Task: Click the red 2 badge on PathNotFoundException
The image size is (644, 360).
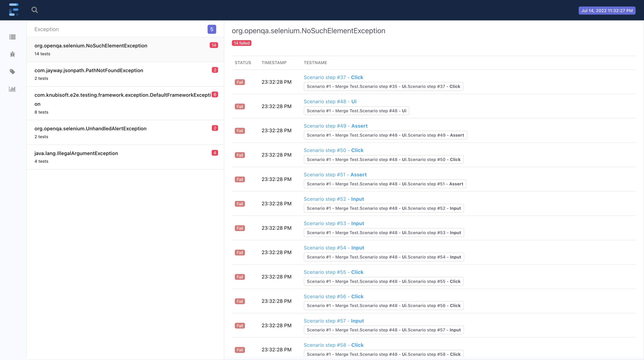Action: [x=215, y=70]
